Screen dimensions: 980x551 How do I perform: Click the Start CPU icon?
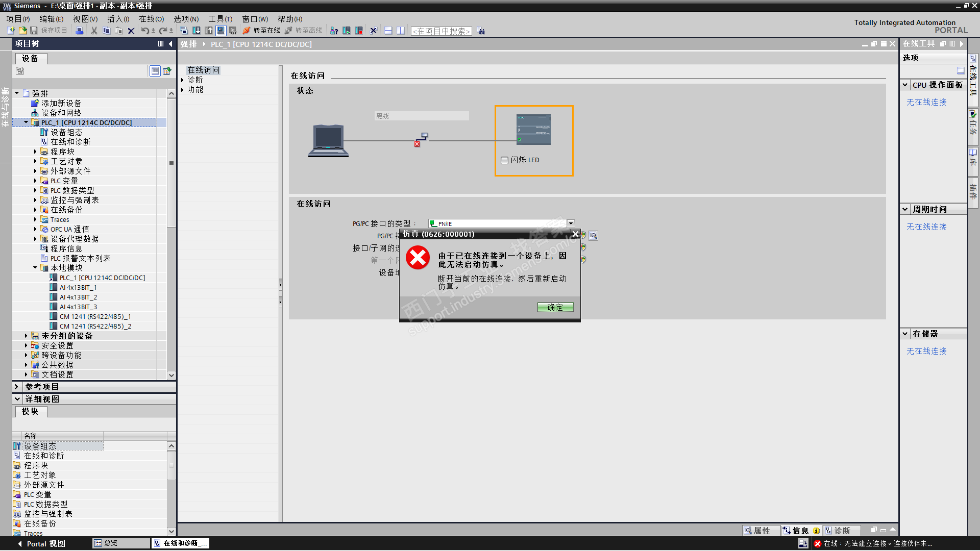[347, 31]
